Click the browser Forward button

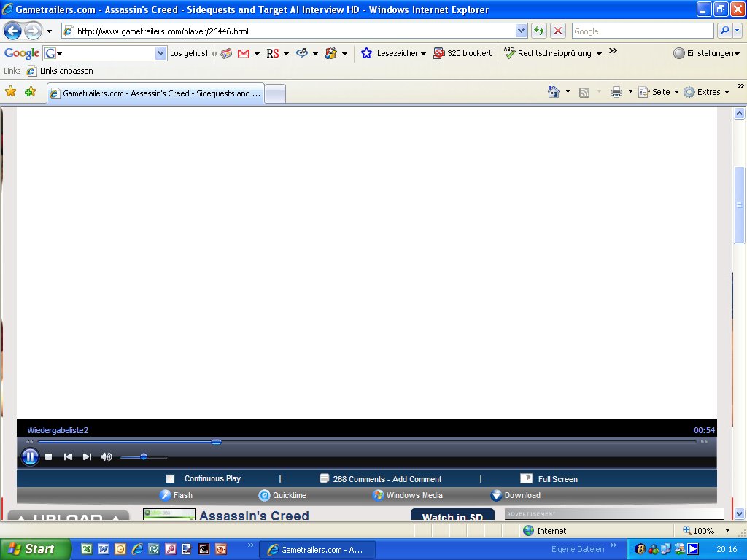pos(33,31)
